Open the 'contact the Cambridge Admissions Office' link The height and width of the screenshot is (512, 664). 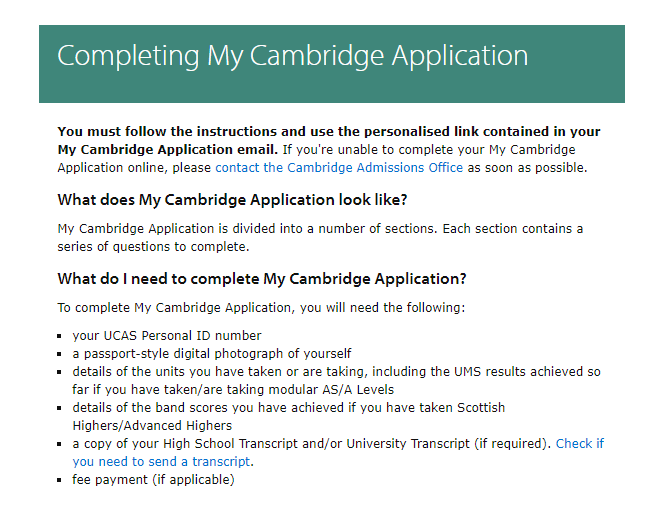(x=339, y=167)
